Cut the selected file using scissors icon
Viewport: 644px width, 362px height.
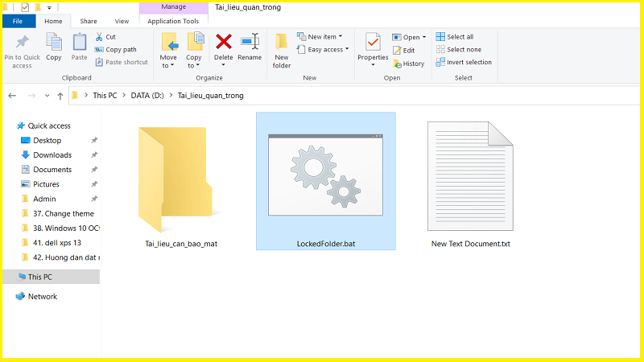[99, 36]
